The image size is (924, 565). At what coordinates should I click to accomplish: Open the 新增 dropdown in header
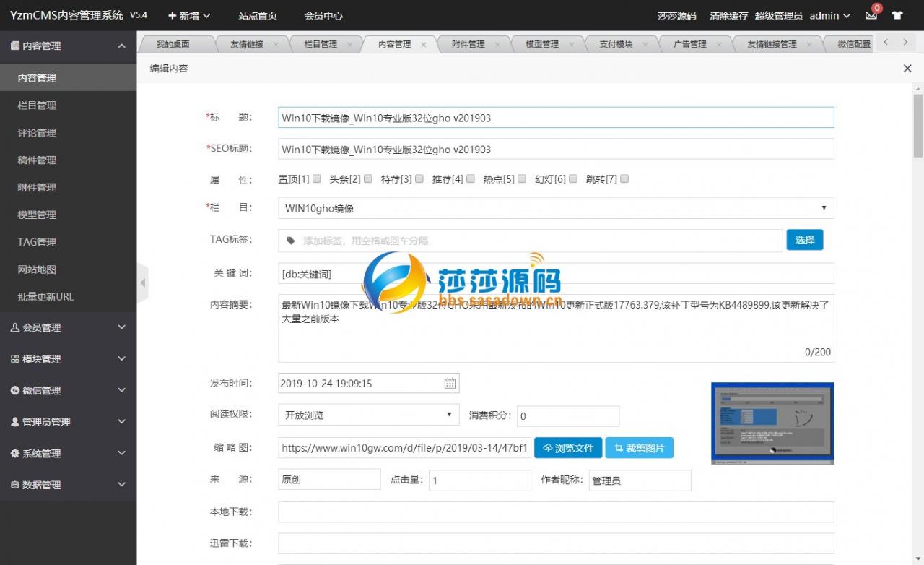click(x=189, y=15)
